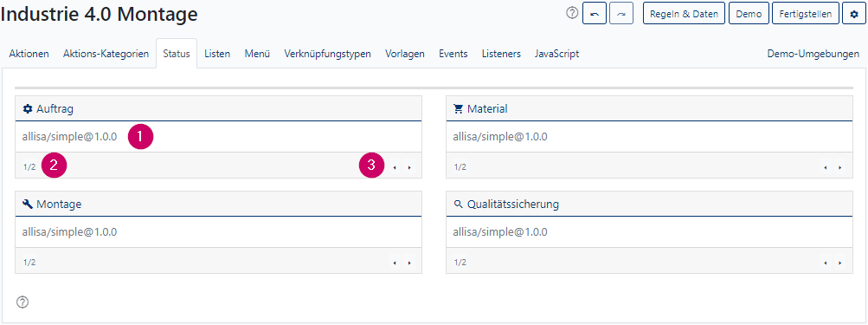Click the help icon beside the undo button

click(x=572, y=13)
